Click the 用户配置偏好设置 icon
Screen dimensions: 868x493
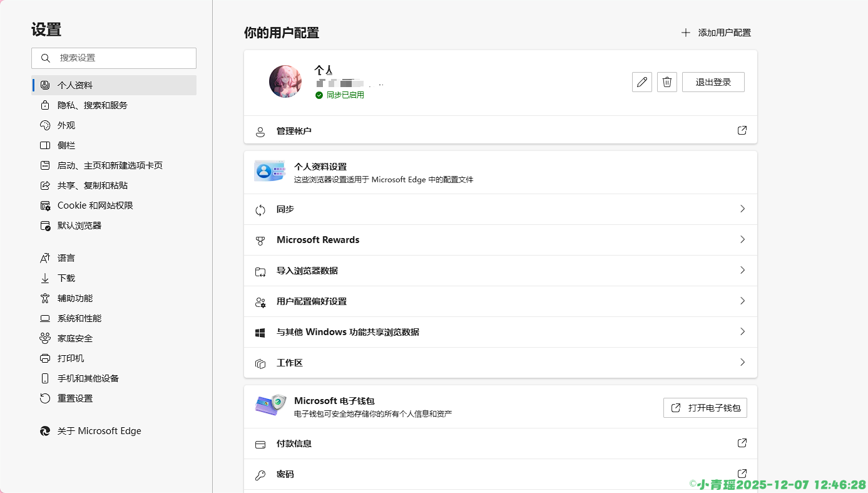point(260,302)
